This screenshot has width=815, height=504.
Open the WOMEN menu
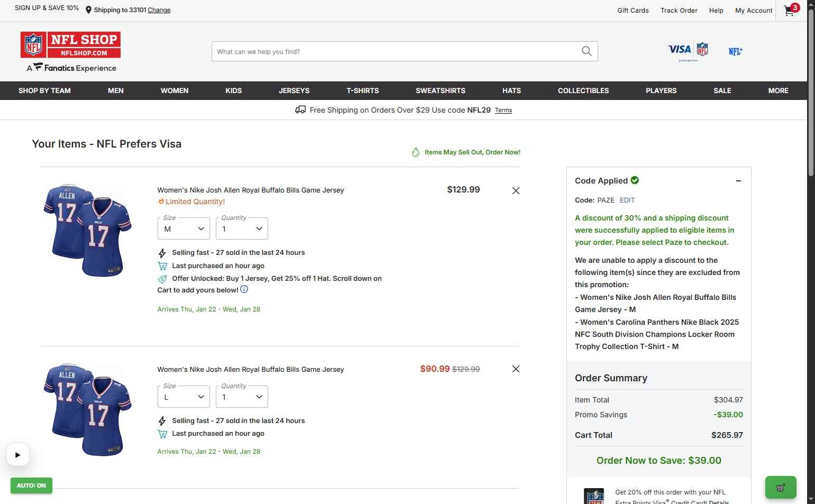[175, 90]
